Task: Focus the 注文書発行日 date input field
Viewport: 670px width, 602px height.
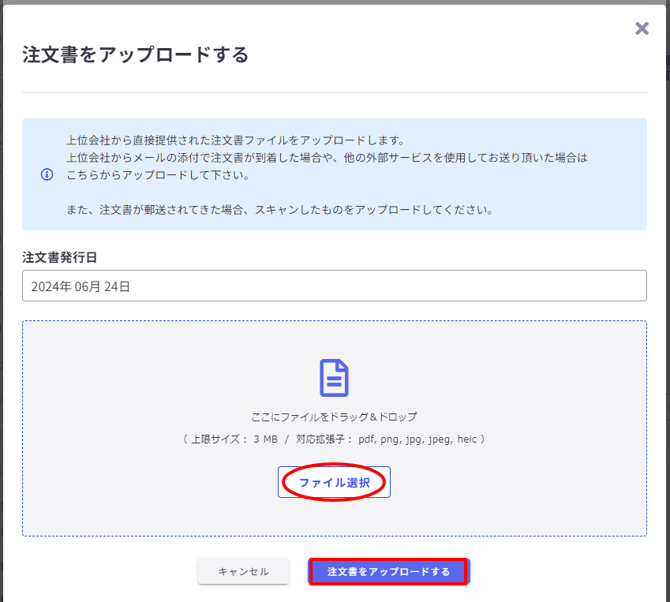Action: tap(400, 286)
